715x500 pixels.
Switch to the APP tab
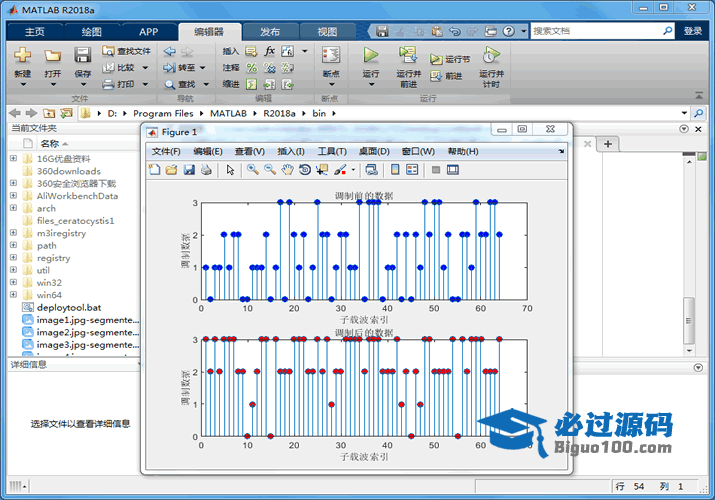pos(149,32)
